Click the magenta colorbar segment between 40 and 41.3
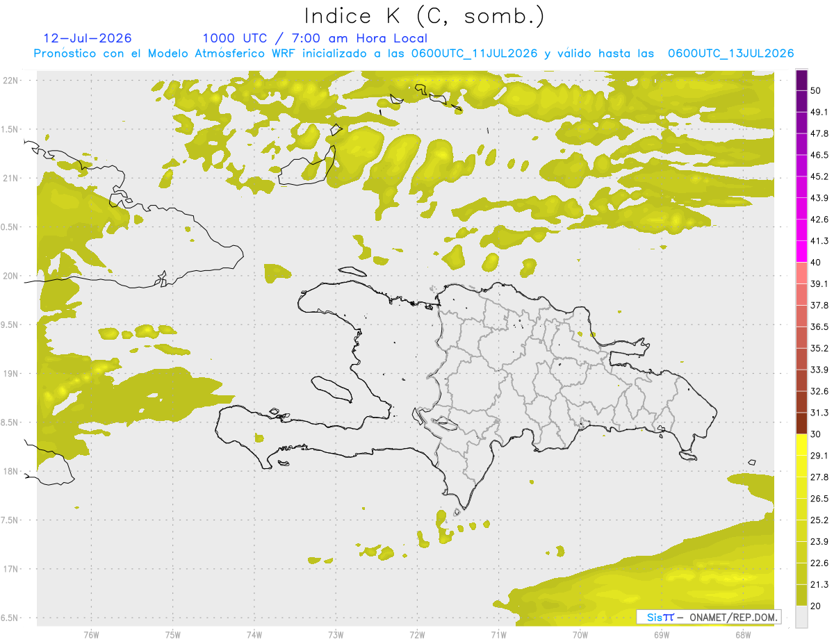Viewport: 834px width, 644px height. pos(801,251)
